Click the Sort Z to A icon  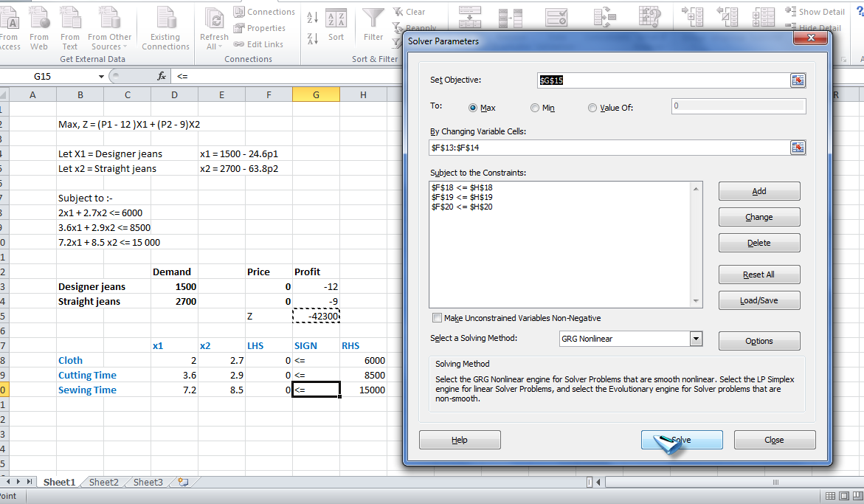tap(312, 38)
